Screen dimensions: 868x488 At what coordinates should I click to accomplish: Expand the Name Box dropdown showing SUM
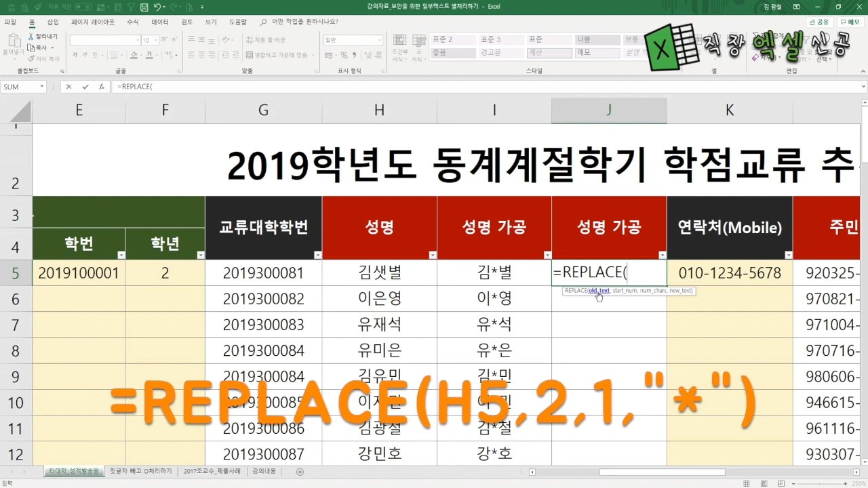click(42, 87)
